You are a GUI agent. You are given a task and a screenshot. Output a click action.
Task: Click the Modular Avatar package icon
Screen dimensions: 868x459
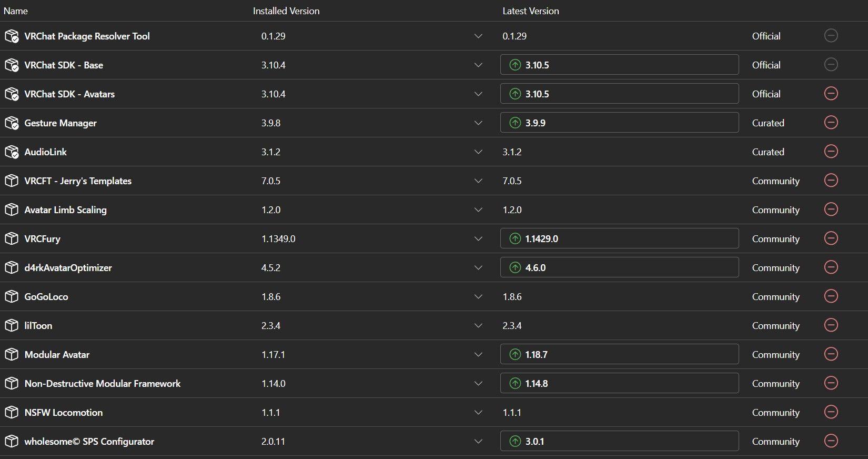(x=12, y=354)
